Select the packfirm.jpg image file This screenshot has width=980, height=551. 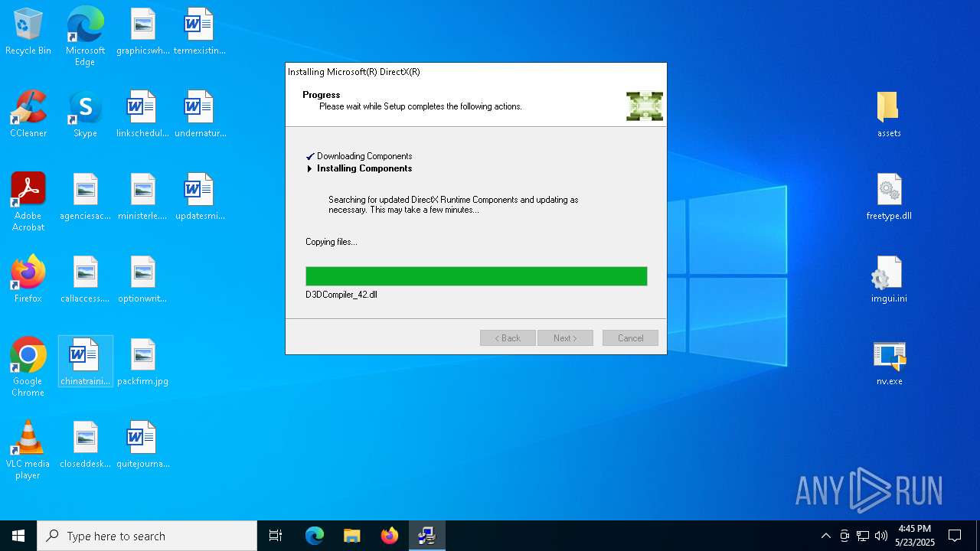click(x=142, y=363)
